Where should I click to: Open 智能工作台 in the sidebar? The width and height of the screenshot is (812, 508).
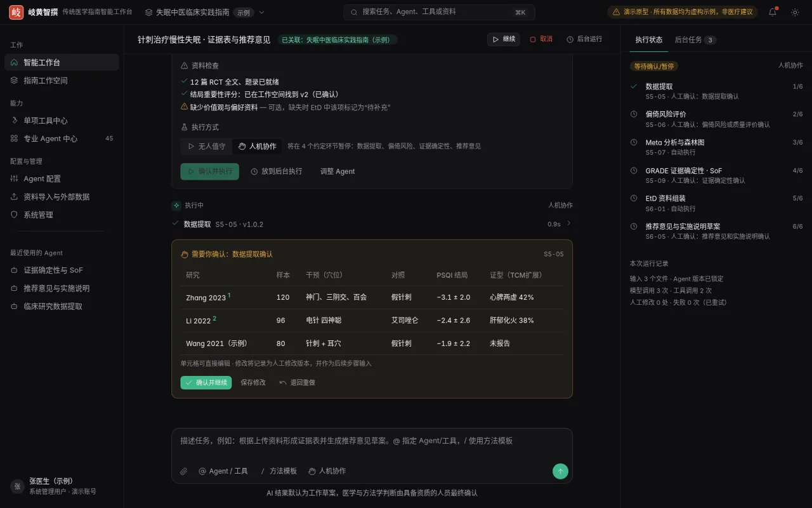62,62
